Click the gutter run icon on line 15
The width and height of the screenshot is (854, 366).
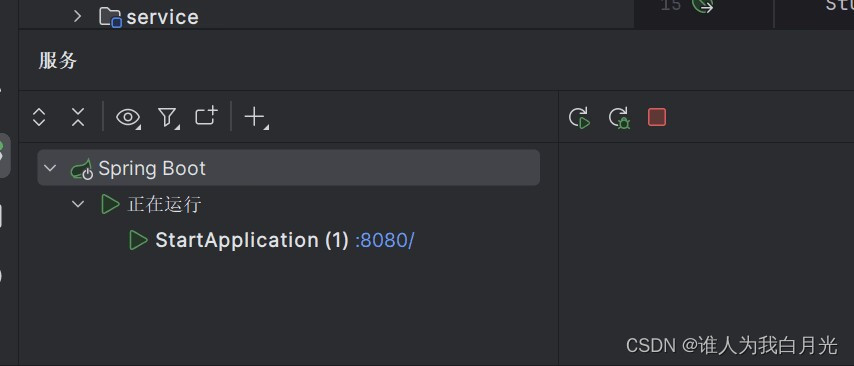click(702, 6)
